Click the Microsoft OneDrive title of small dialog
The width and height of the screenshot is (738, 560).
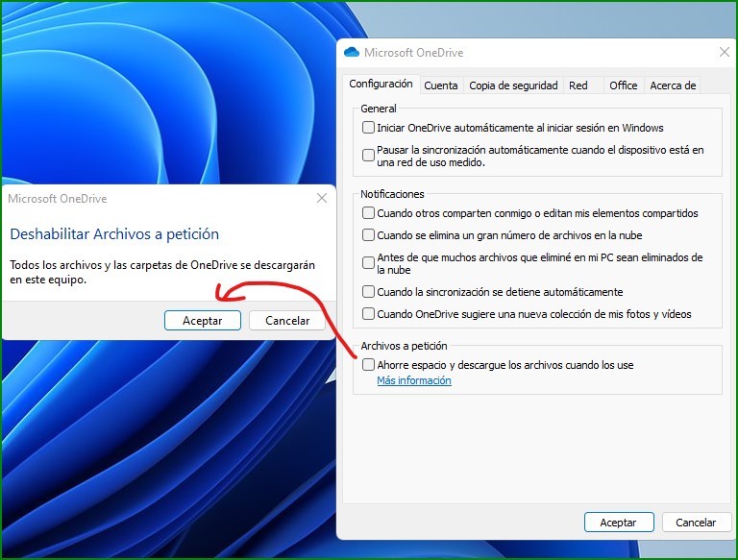[58, 199]
